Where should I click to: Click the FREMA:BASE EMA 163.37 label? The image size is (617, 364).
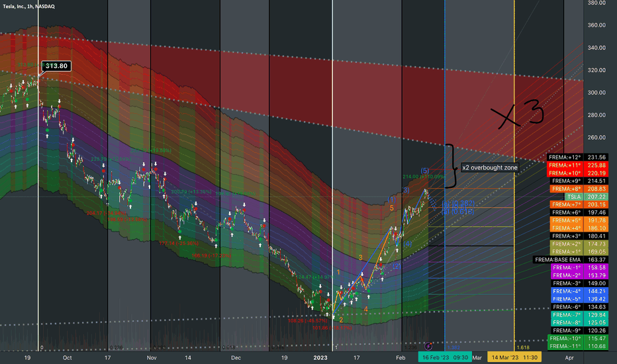(571, 259)
